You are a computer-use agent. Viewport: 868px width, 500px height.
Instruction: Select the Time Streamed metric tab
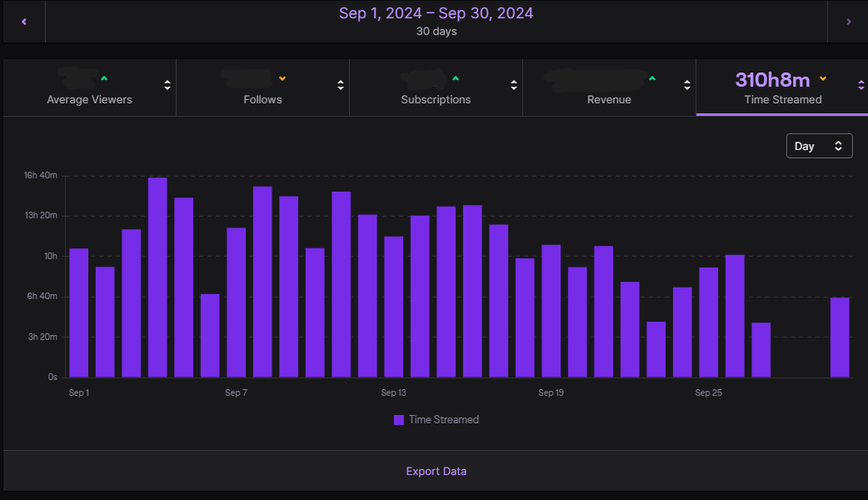click(782, 87)
